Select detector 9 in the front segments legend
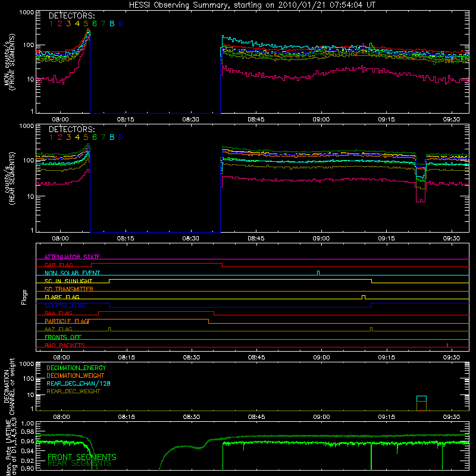This screenshot has height=476, width=476. tap(121, 24)
